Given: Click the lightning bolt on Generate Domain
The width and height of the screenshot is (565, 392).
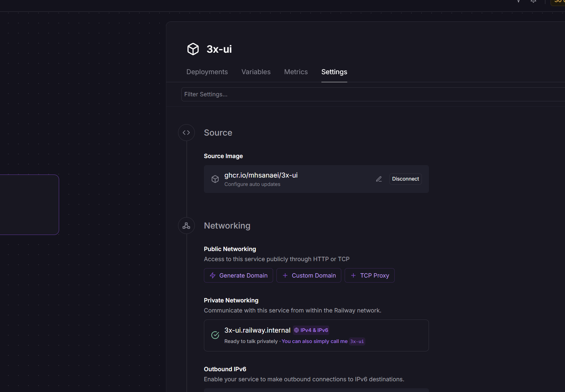Looking at the screenshot, I should coord(213,276).
